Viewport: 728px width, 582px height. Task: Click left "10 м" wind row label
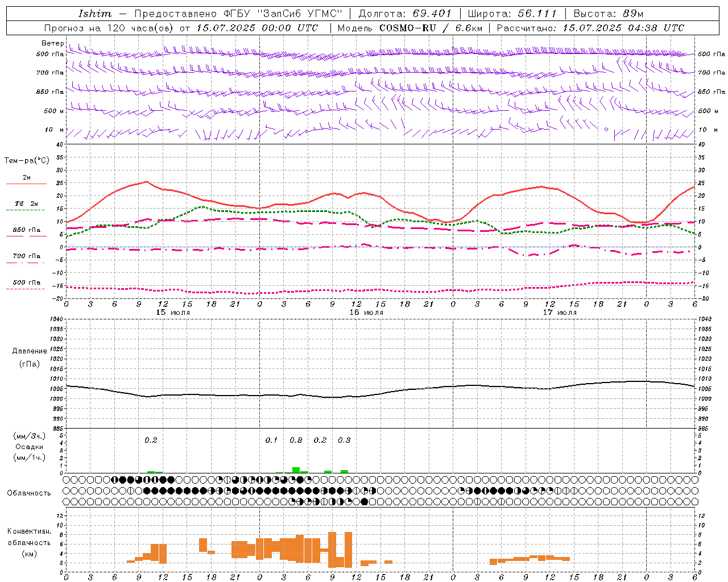tap(53, 130)
